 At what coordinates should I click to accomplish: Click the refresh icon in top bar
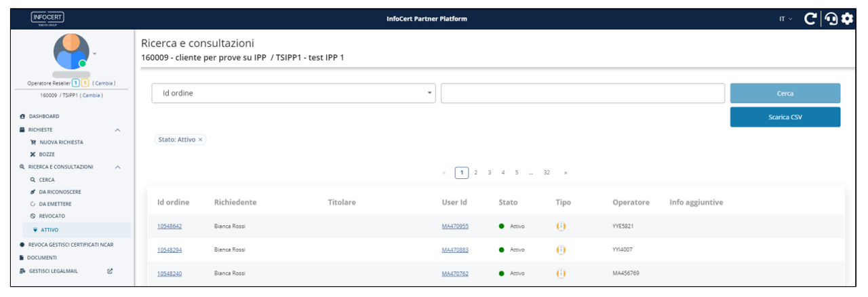pos(810,19)
